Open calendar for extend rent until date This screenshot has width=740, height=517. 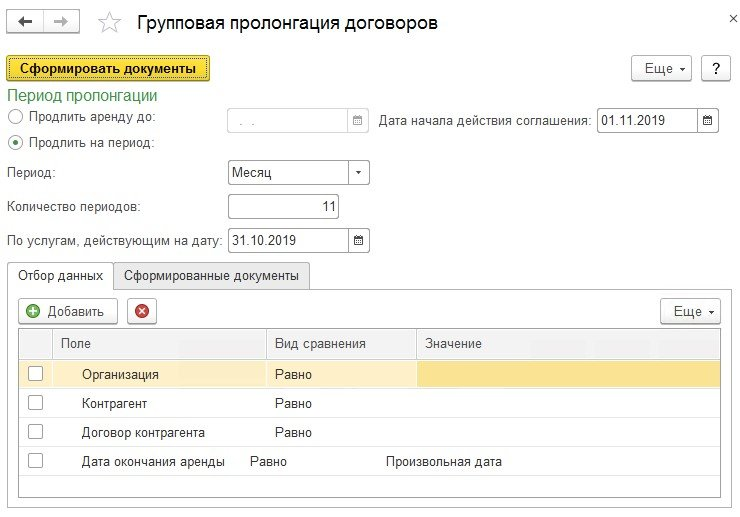point(359,121)
